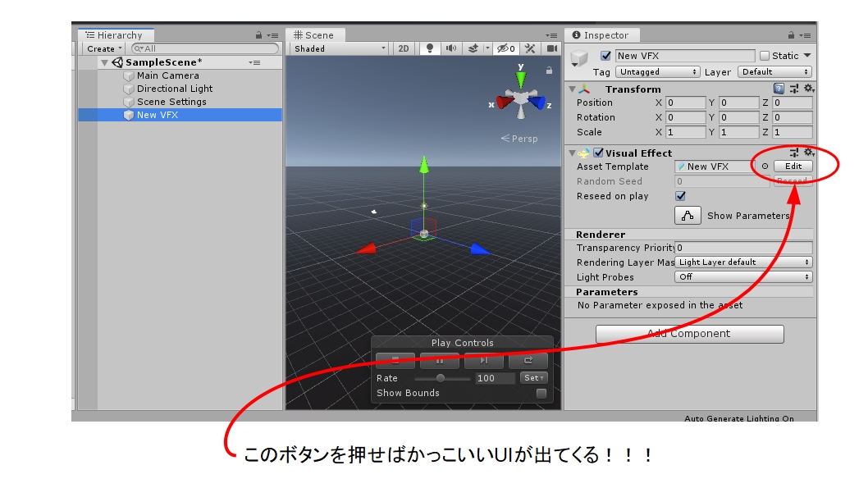Open SampleScene options menu icon
The height and width of the screenshot is (488, 868).
(254, 62)
